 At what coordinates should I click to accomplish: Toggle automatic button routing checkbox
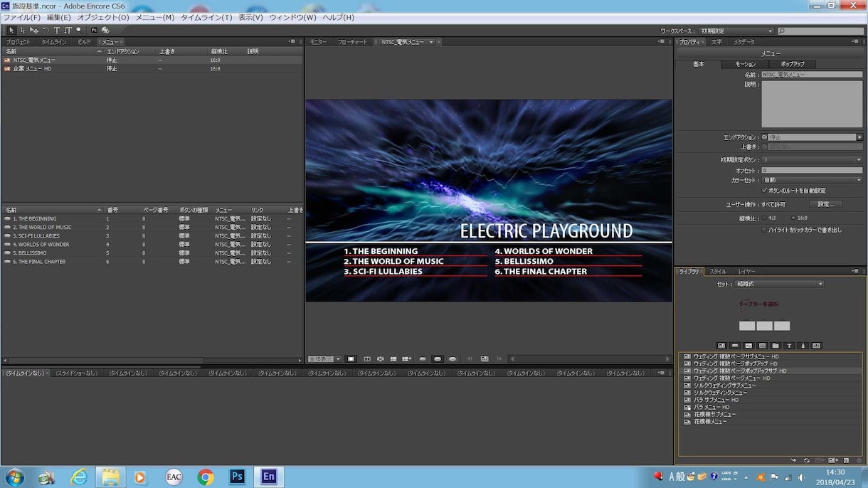[x=765, y=191]
